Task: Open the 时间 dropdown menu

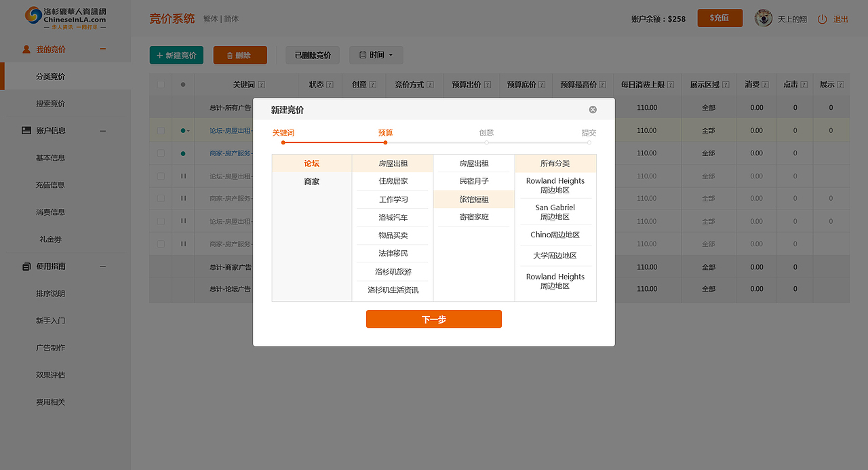Action: point(376,55)
